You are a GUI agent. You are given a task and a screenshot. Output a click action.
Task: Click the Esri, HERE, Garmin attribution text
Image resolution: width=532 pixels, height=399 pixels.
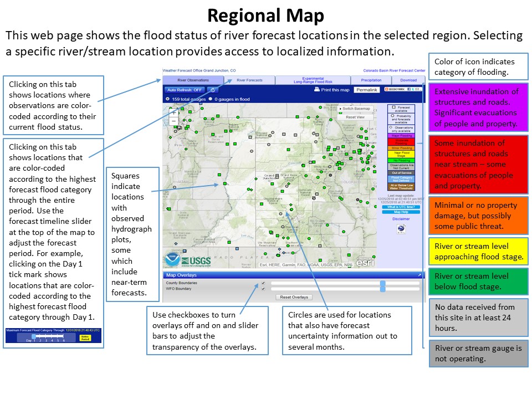tap(306, 265)
